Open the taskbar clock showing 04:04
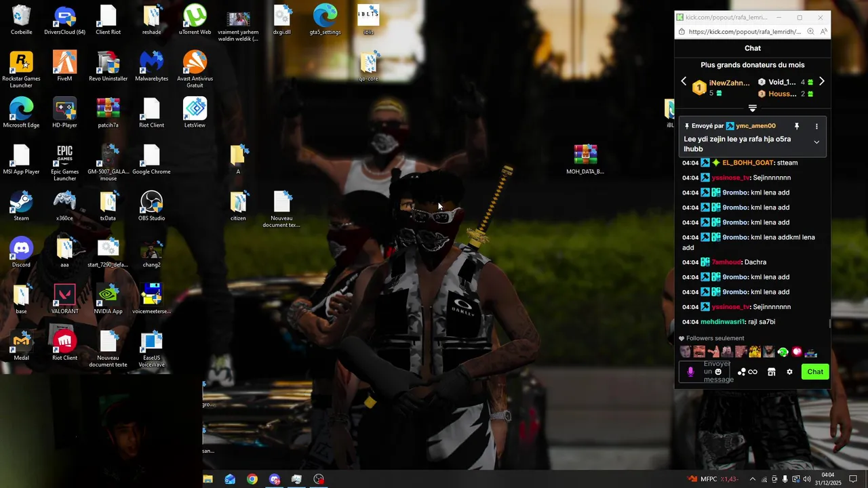The width and height of the screenshot is (868, 488). 828,479
